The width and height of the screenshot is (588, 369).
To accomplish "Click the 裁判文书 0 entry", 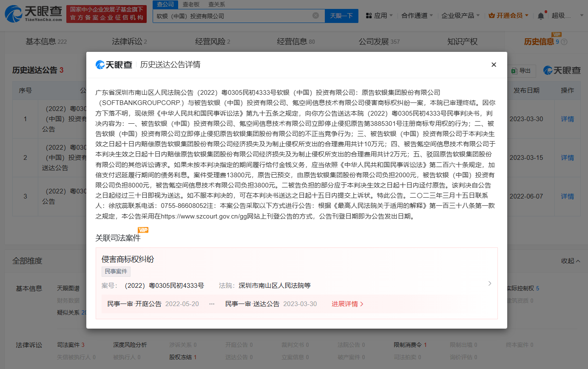I will [295, 345].
